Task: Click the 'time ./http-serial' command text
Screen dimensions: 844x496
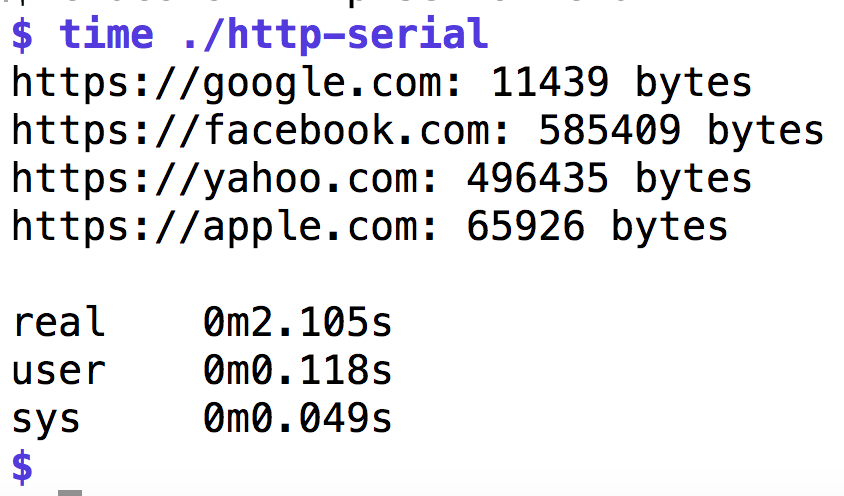Action: click(x=274, y=34)
